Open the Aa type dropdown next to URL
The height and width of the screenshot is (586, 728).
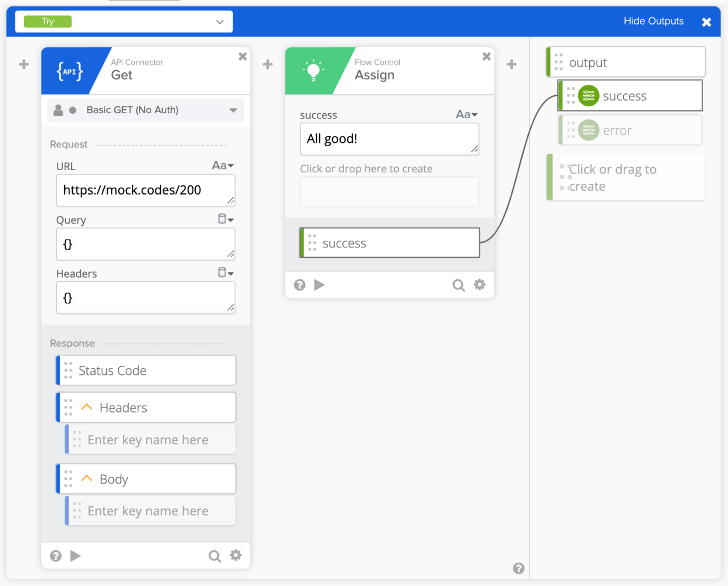pyautogui.click(x=222, y=166)
